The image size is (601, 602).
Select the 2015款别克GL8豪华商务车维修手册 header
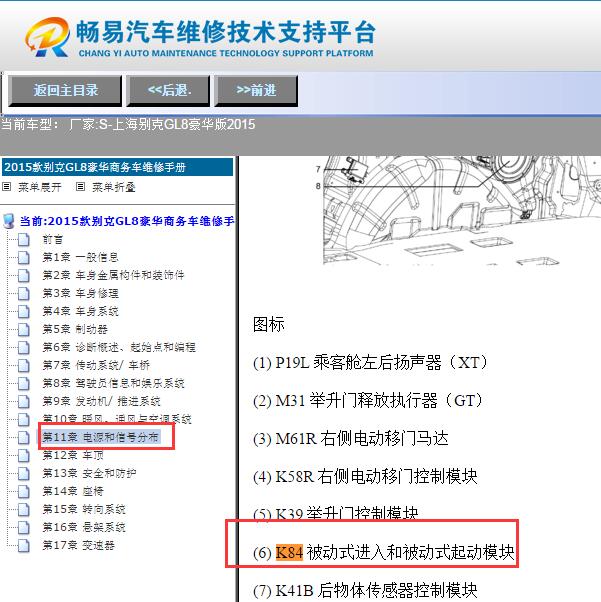pyautogui.click(x=117, y=167)
